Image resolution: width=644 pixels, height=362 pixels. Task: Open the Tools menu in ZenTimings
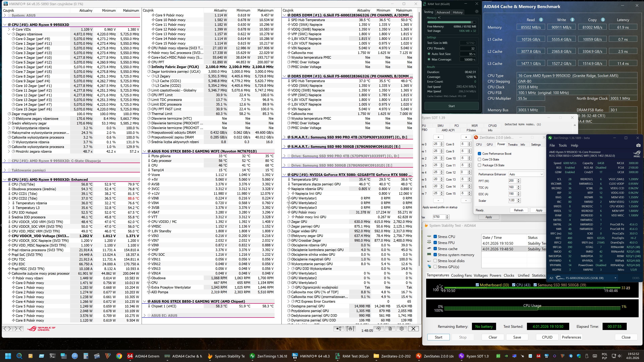(x=562, y=145)
